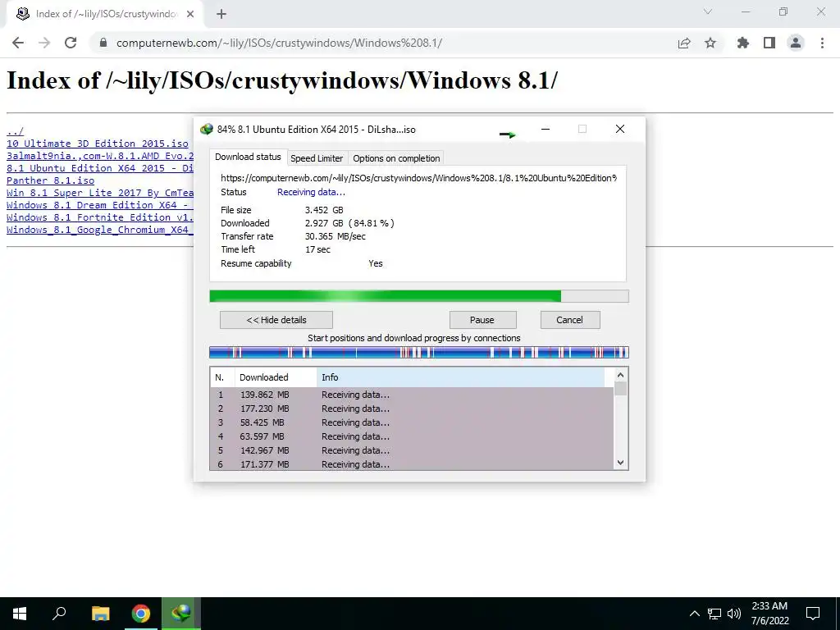Click the Downloaded column header
The height and width of the screenshot is (630, 840).
click(x=276, y=377)
